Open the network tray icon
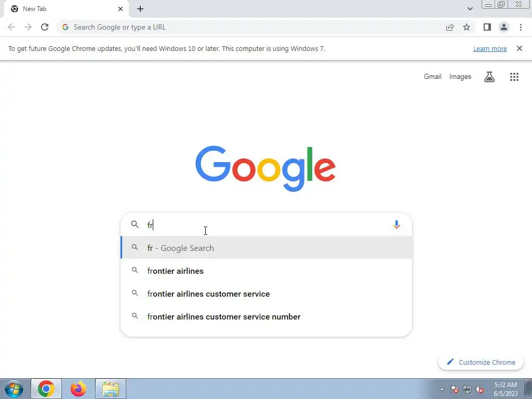 (467, 390)
